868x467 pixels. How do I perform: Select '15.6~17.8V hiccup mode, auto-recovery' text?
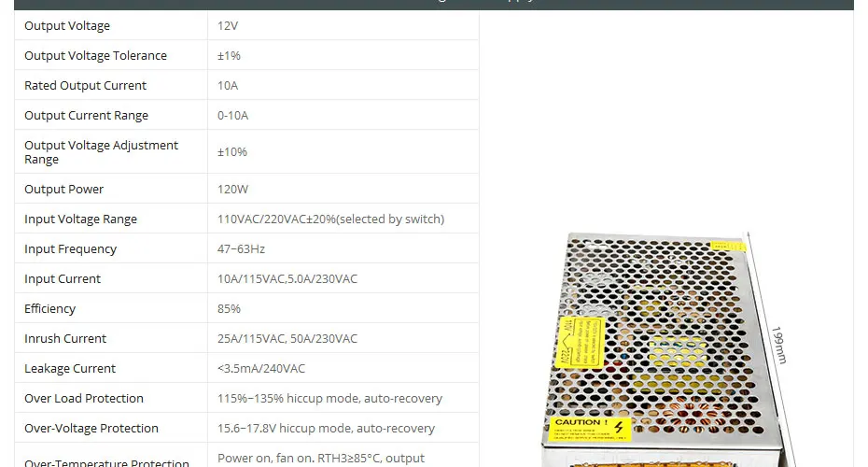point(326,428)
